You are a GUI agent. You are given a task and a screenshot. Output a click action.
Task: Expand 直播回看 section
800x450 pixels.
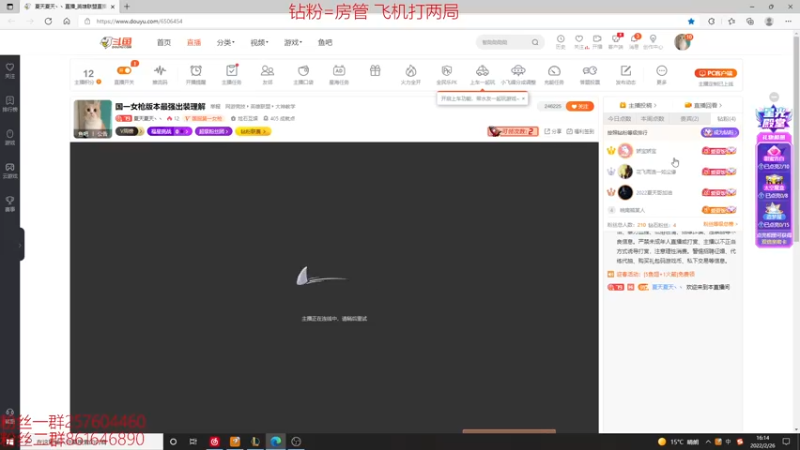703,105
